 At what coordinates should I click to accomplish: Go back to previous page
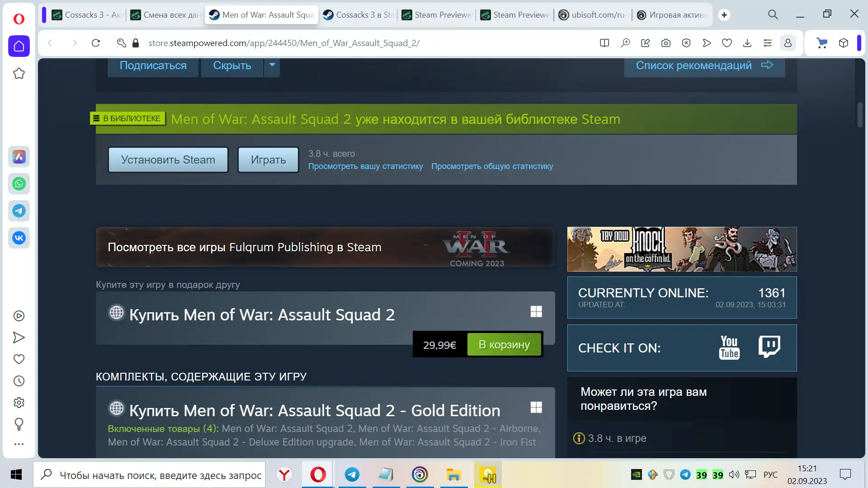pos(50,43)
